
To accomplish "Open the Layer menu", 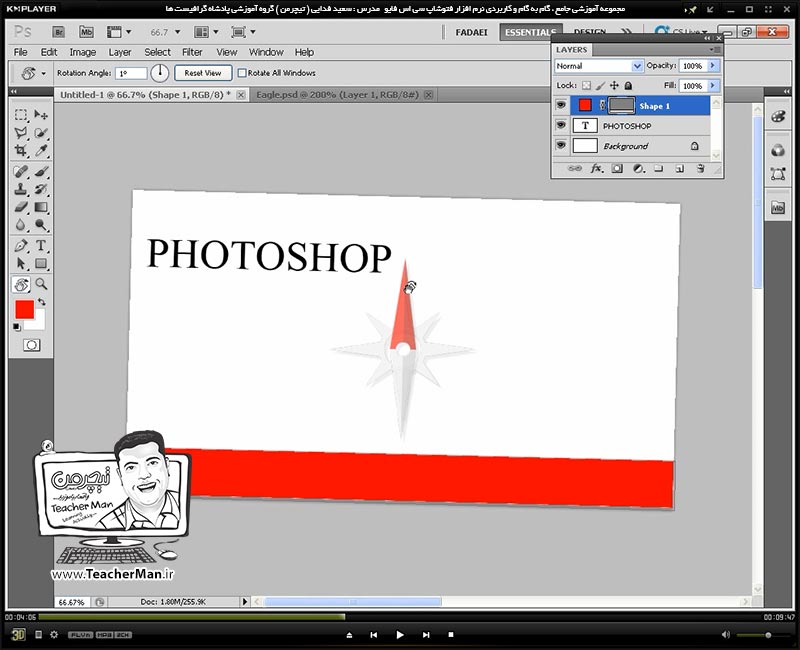I will [120, 52].
